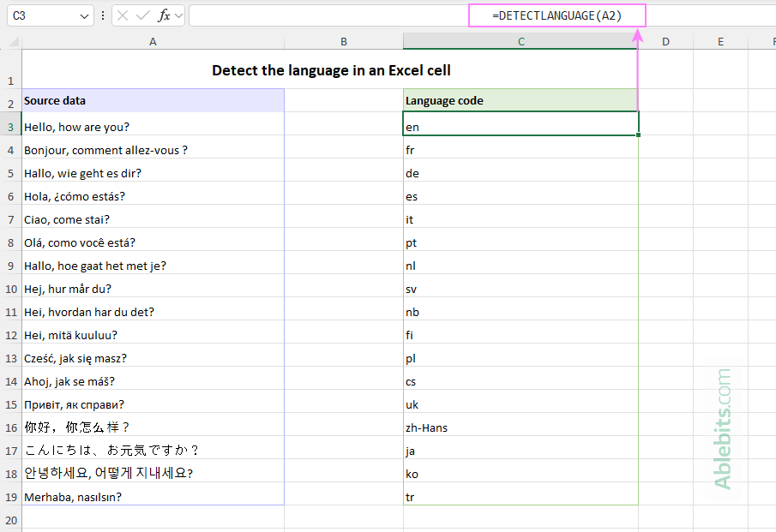776x532 pixels.
Task: Select the 'es' language code cell
Action: click(x=520, y=194)
